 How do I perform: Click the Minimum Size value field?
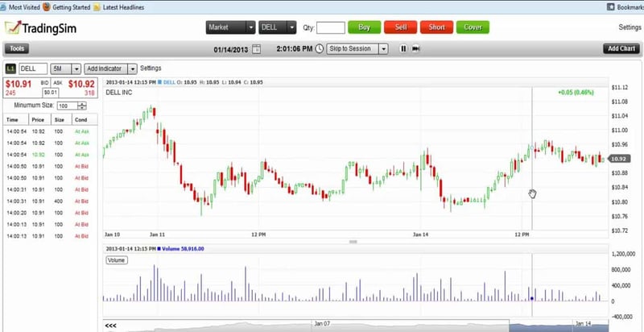68,106
